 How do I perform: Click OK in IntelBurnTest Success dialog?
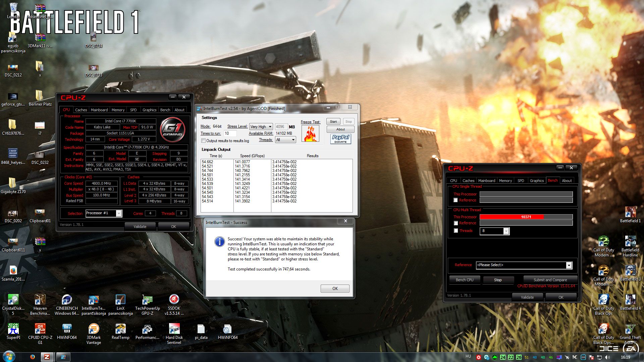pos(335,289)
